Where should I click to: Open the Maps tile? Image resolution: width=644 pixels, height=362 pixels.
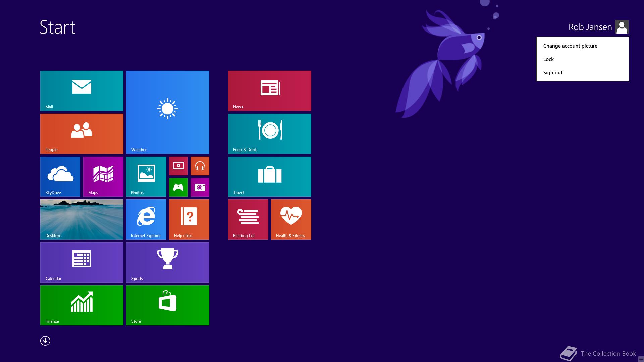(103, 176)
